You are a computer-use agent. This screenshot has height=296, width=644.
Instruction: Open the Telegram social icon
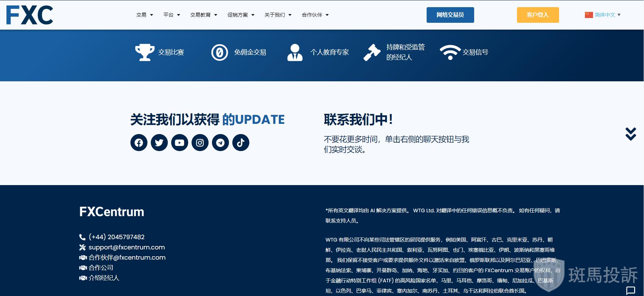220,143
